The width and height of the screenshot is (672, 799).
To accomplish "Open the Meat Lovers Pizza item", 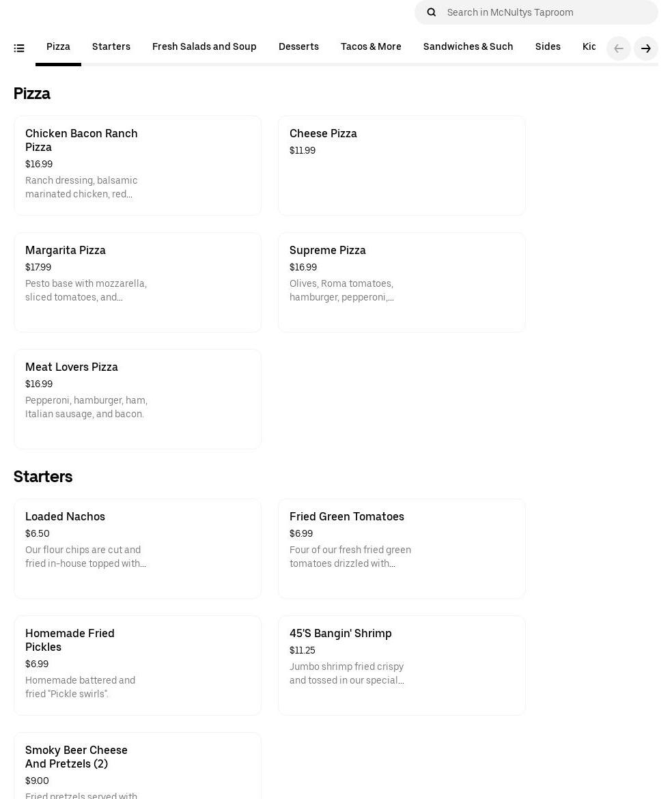I will click(137, 399).
